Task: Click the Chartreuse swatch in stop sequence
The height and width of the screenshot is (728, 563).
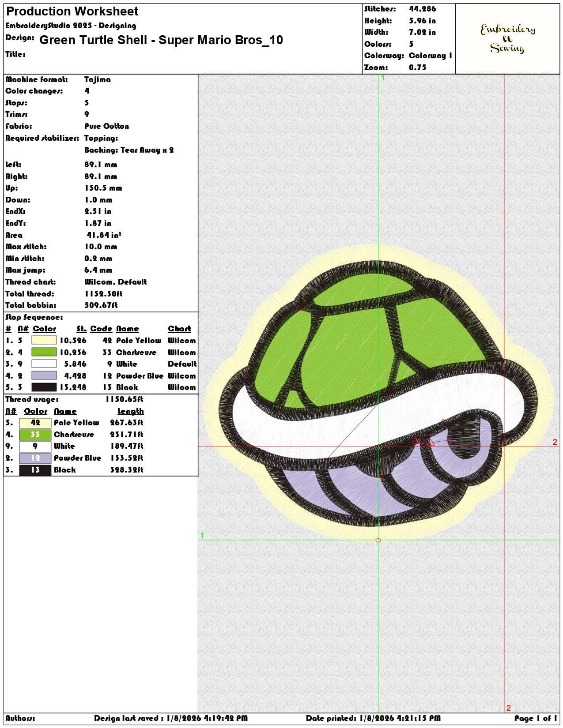Action: [44, 352]
